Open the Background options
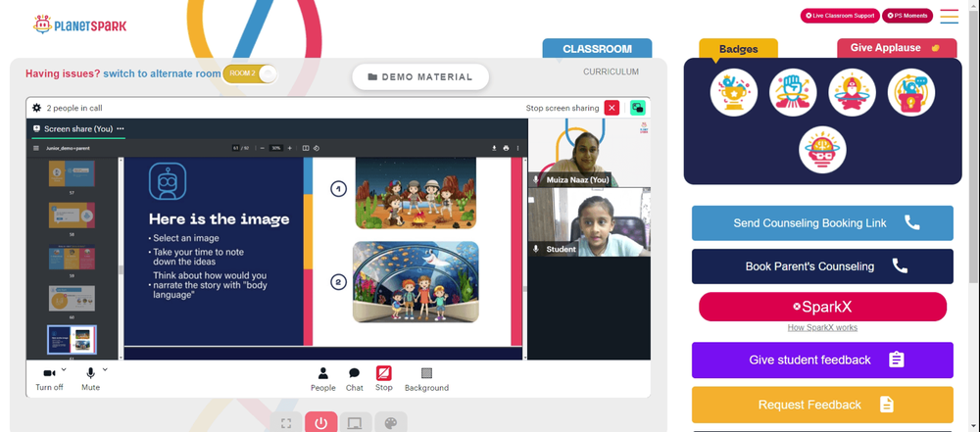The image size is (980, 432). (x=427, y=379)
